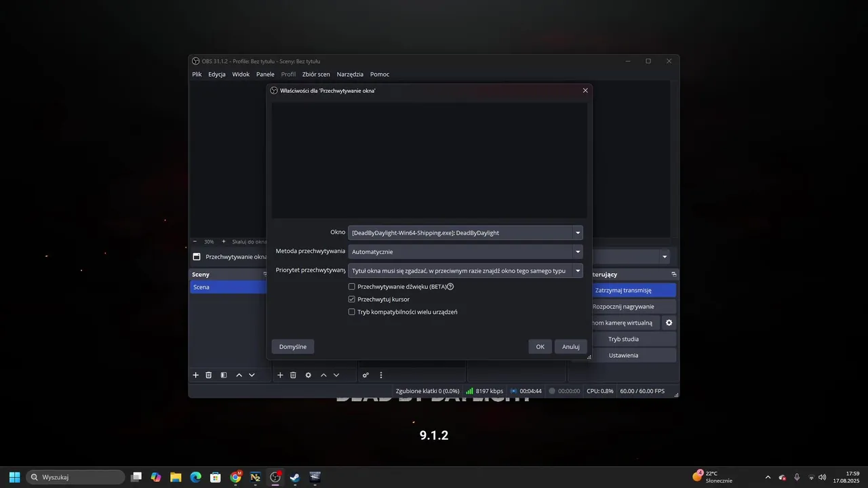Click Zatrzymaj transmisję button
The width and height of the screenshot is (868, 488).
tap(633, 290)
